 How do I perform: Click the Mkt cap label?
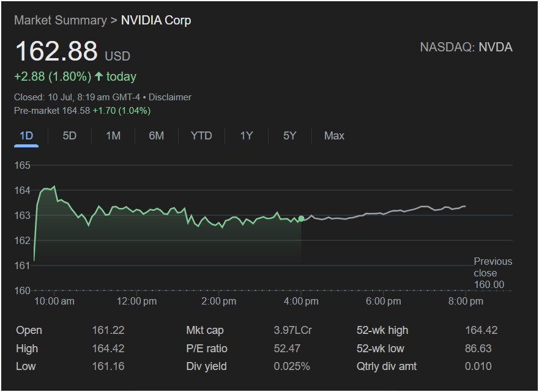[x=205, y=330]
